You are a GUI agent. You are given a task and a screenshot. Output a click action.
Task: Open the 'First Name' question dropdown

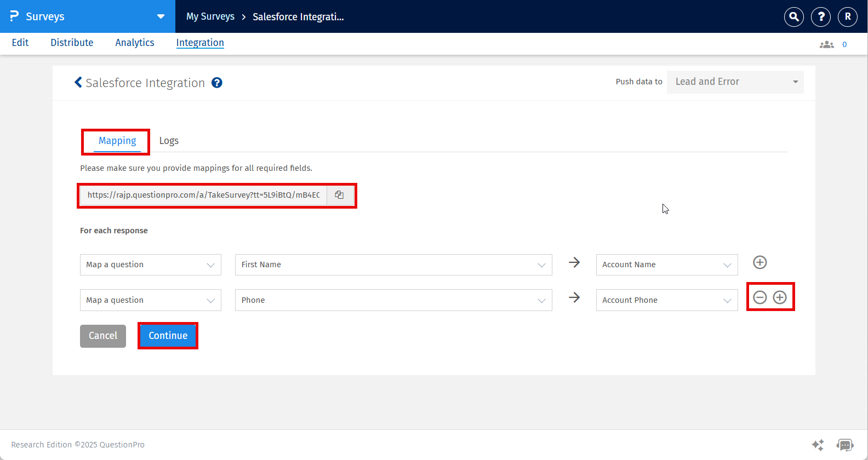tap(393, 264)
